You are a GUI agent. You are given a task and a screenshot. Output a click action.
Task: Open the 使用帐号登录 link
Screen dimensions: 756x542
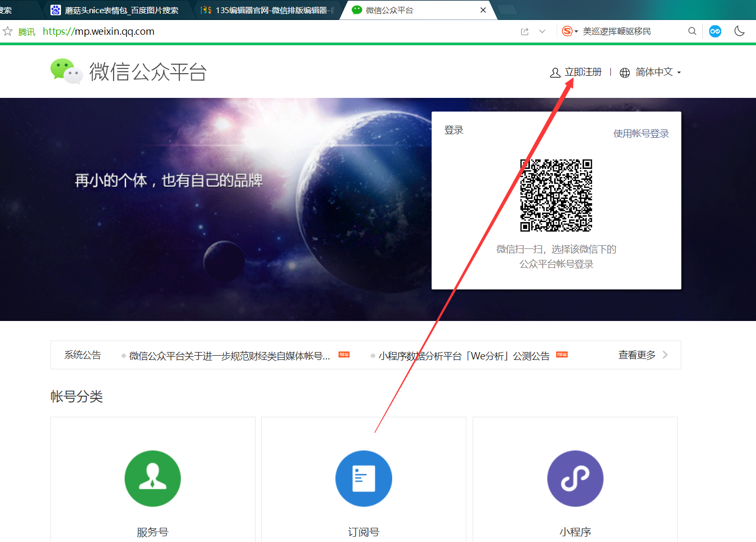point(641,133)
